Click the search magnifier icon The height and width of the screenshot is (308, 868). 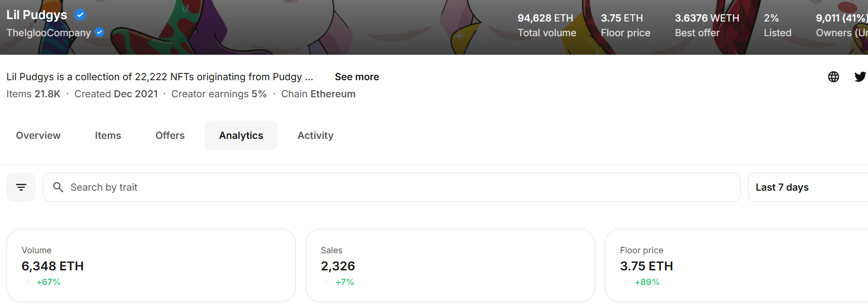tap(58, 187)
